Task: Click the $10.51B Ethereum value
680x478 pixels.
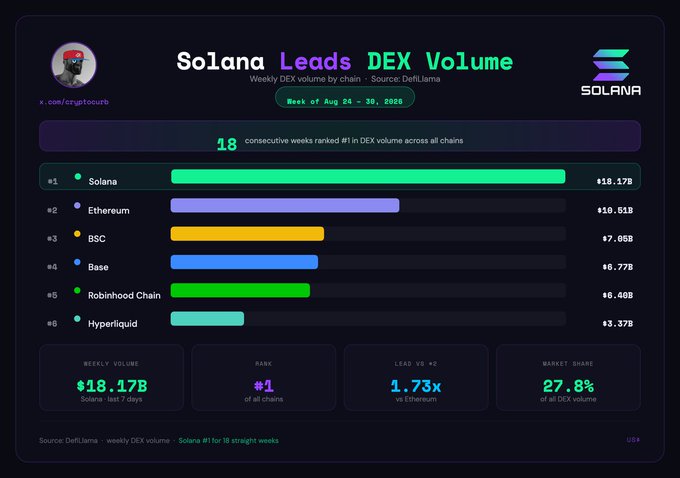Action: [615, 210]
